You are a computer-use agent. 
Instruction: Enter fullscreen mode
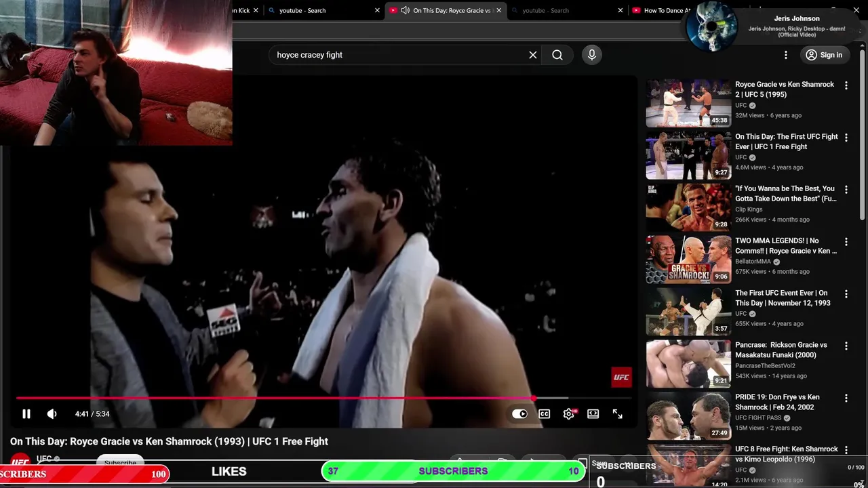pyautogui.click(x=617, y=414)
